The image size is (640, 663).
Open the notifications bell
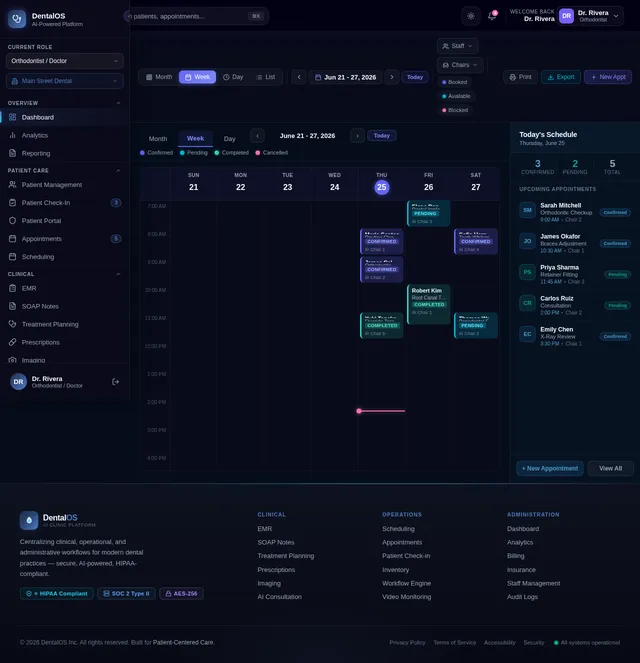click(x=492, y=16)
